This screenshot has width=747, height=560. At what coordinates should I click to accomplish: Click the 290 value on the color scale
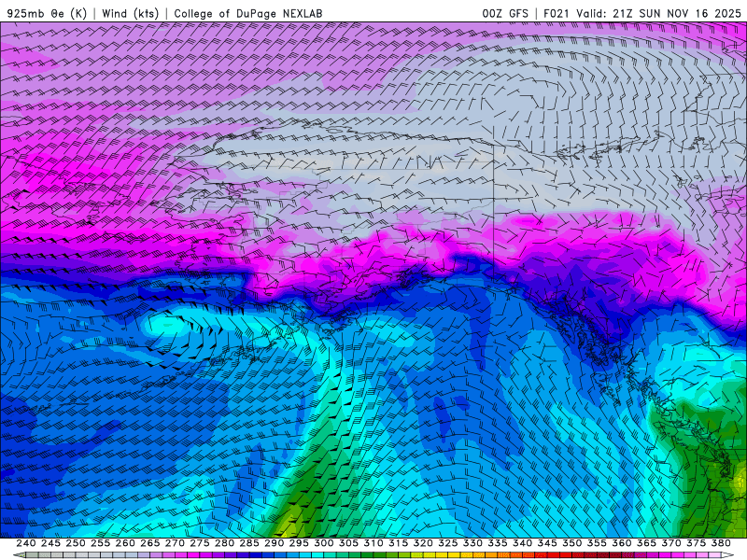(x=274, y=543)
